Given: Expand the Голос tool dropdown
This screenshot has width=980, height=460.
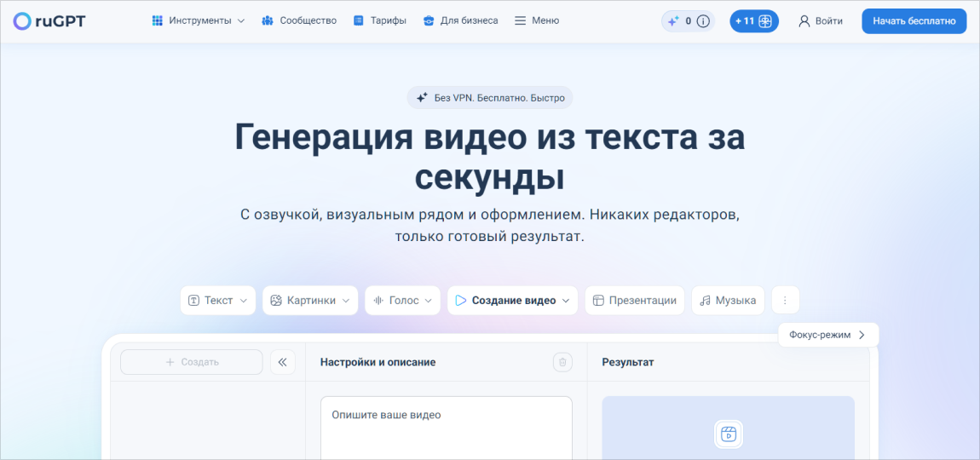Looking at the screenshot, I should point(403,300).
